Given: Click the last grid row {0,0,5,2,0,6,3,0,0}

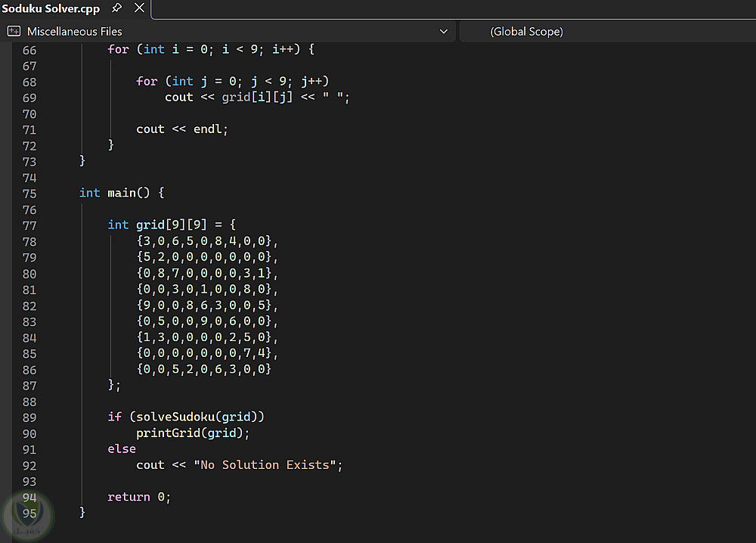Looking at the screenshot, I should click(x=204, y=369).
